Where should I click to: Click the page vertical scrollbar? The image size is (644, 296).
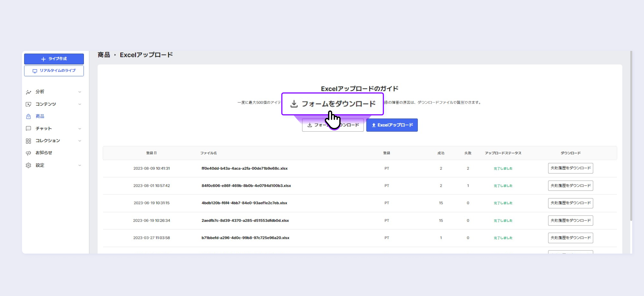(x=631, y=135)
